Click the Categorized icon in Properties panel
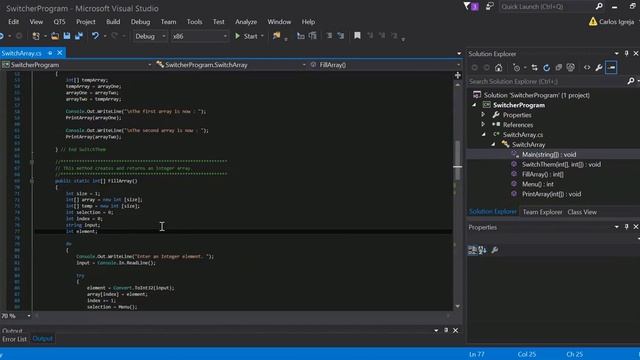640x360 pixels. click(472, 250)
